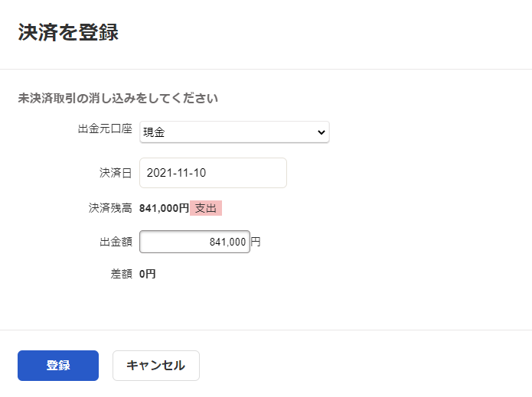Viewport: 532px width, 397px height.
Task: Click the 出金額 label
Action: [116, 242]
